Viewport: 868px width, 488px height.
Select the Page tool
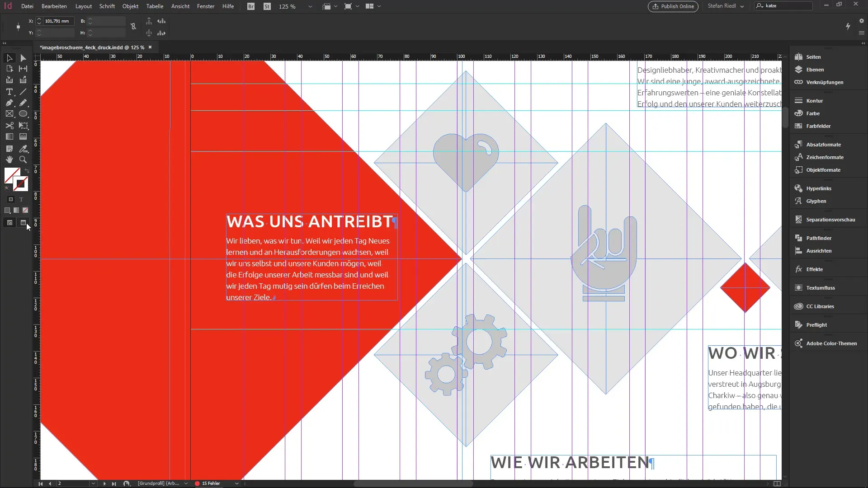9,69
